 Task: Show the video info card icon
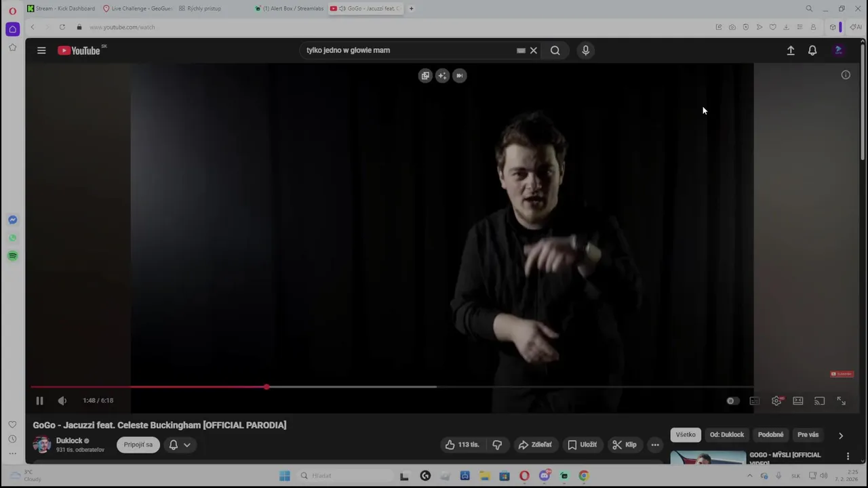846,75
